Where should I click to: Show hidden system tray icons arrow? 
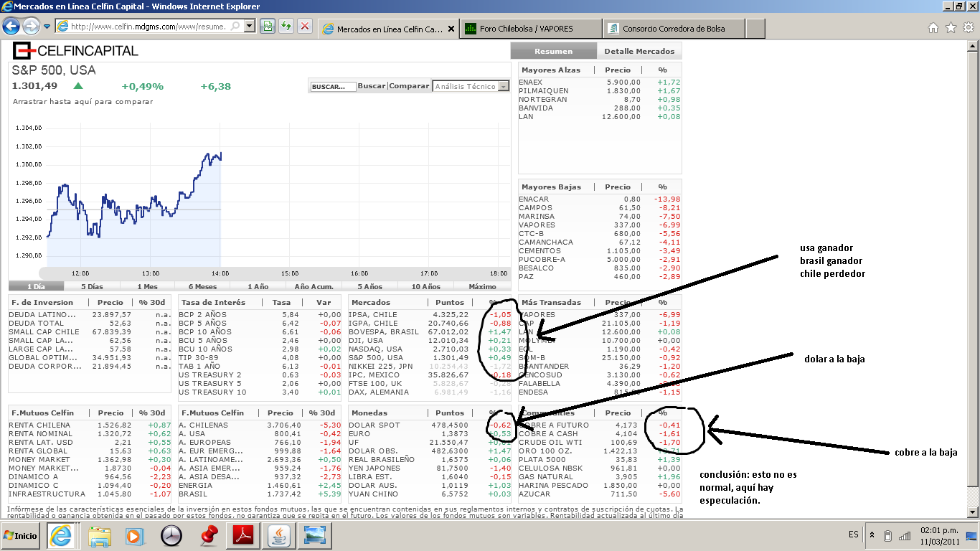872,535
